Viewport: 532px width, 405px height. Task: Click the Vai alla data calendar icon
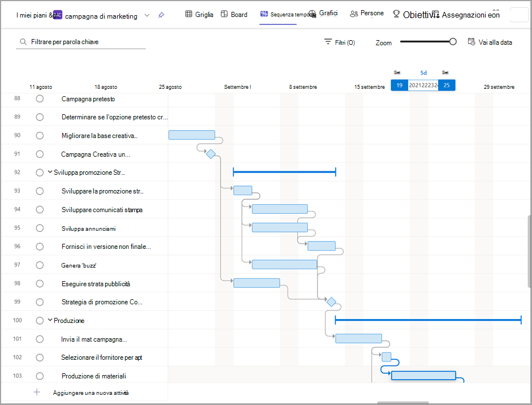click(x=471, y=42)
